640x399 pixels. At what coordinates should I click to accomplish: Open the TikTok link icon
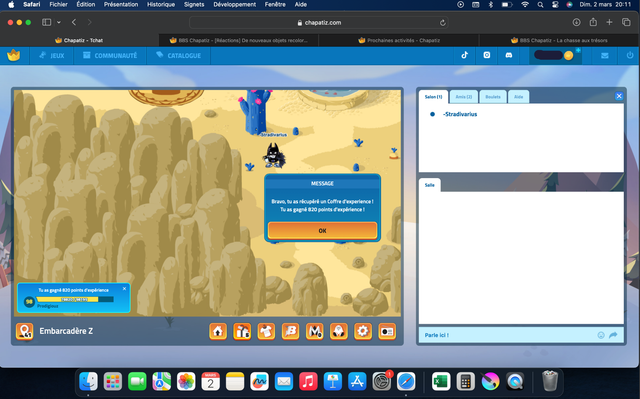coord(465,55)
